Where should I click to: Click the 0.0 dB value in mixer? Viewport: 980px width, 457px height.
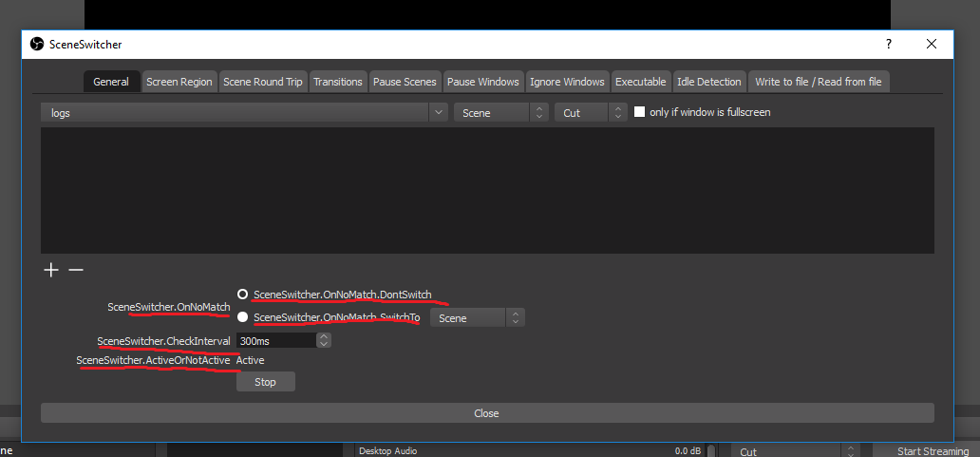pos(688,450)
